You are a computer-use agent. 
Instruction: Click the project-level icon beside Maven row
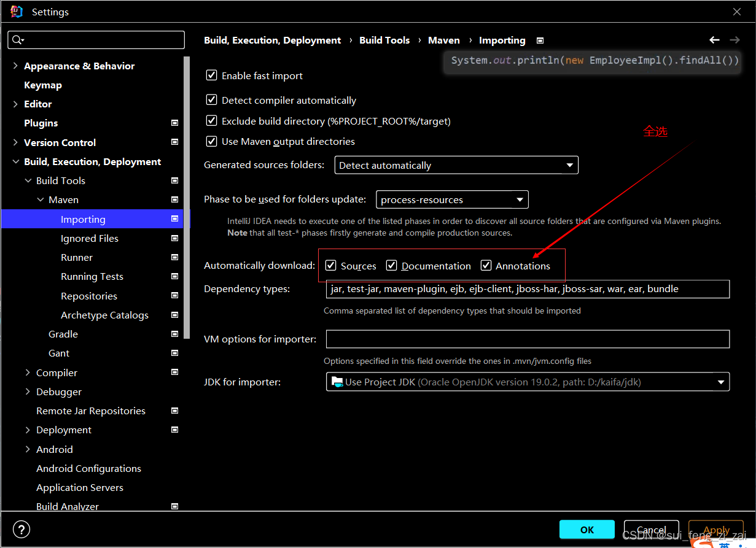click(174, 199)
